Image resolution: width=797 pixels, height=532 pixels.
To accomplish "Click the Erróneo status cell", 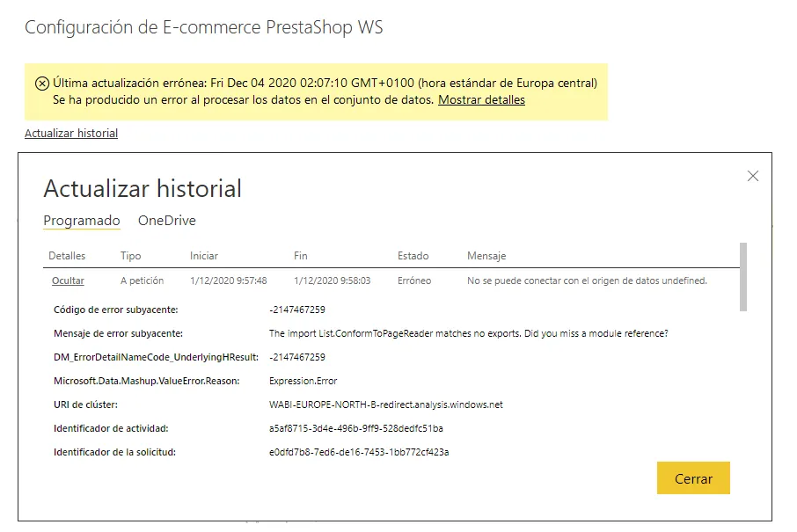I will 414,281.
